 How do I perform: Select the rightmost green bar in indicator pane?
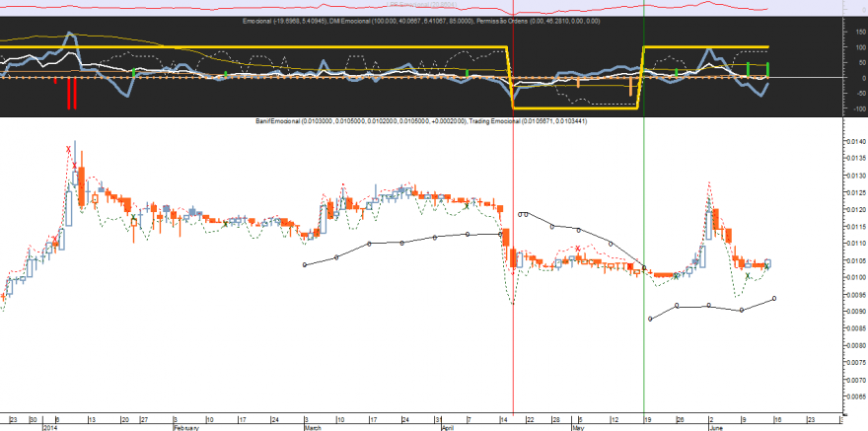pyautogui.click(x=767, y=70)
